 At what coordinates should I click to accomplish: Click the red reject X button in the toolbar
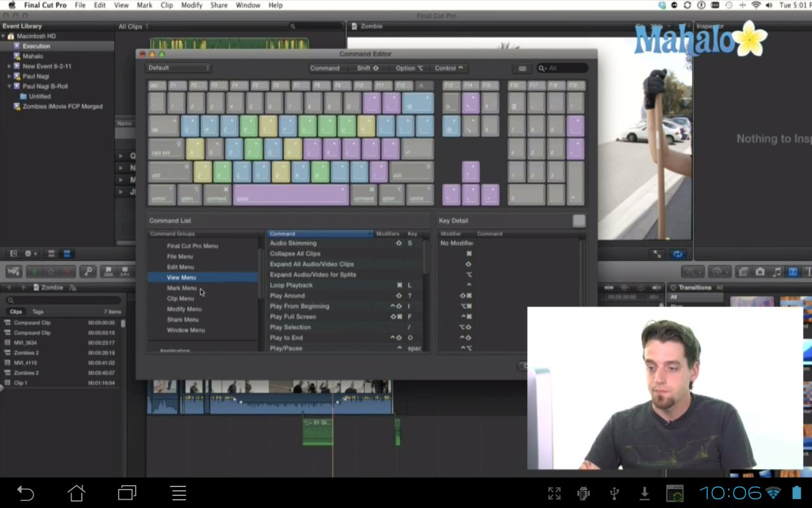66,272
